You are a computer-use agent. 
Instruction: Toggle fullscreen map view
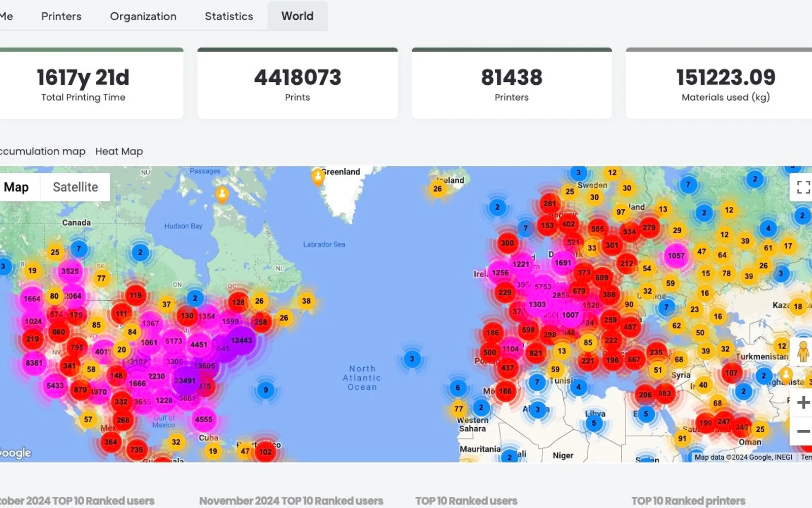click(803, 187)
